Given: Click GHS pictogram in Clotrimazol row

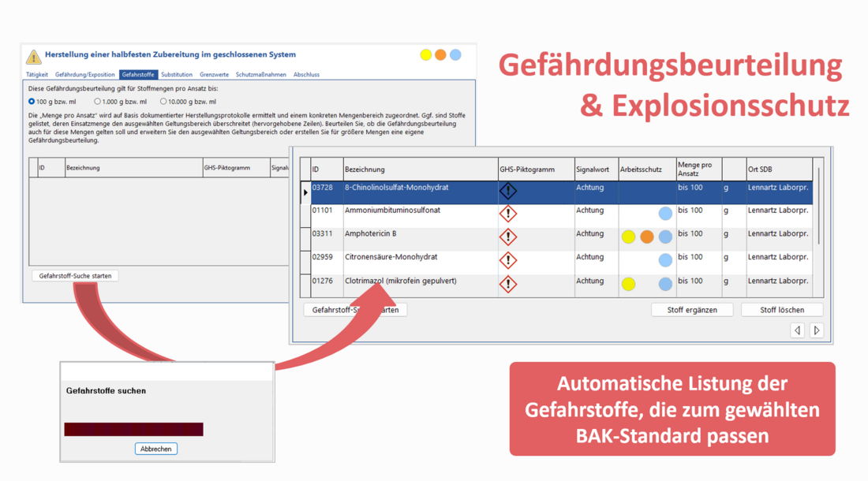Looking at the screenshot, I should click(508, 284).
